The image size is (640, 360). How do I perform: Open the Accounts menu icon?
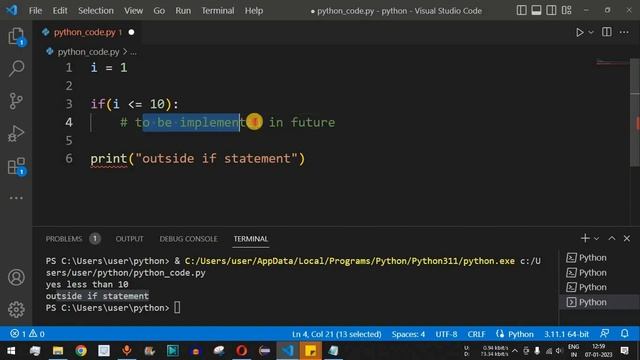(x=16, y=278)
